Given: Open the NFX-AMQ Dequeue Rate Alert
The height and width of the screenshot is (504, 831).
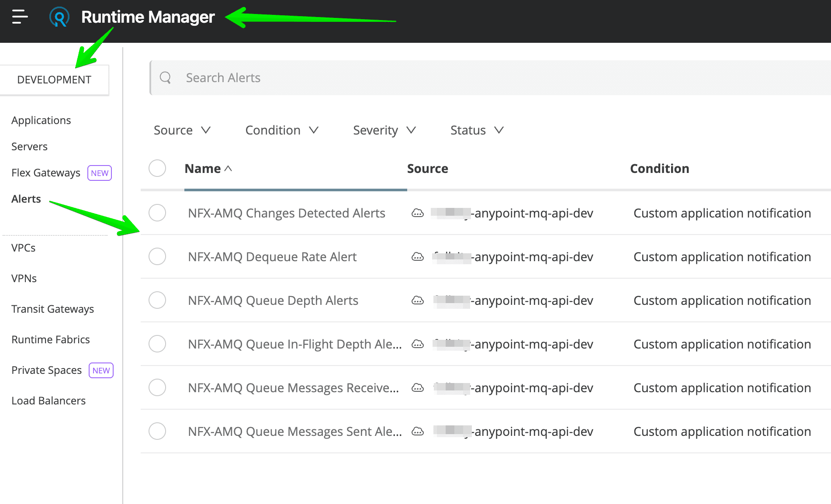Looking at the screenshot, I should (x=272, y=257).
